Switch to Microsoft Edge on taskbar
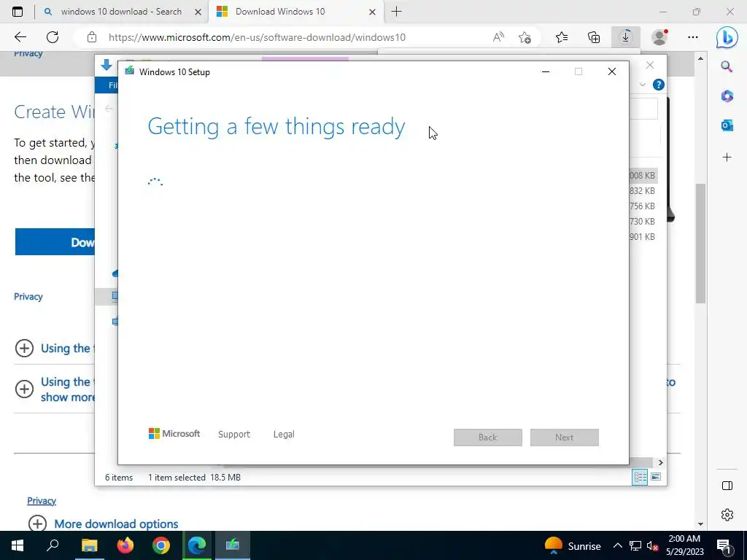 tap(197, 545)
